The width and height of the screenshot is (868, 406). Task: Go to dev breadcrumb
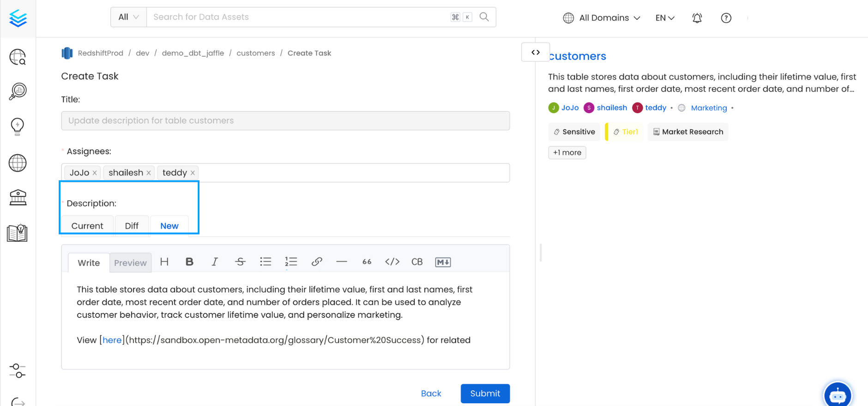(143, 54)
